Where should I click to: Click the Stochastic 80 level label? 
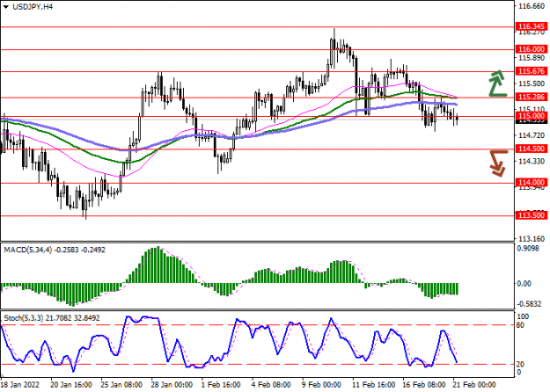click(x=521, y=325)
